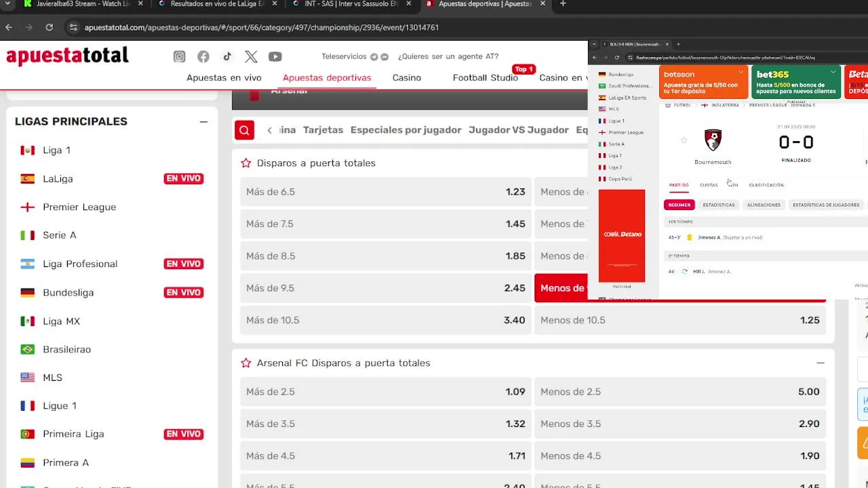868x488 pixels.
Task: Click Spain flag icon next to LaLiga
Action: click(x=27, y=179)
